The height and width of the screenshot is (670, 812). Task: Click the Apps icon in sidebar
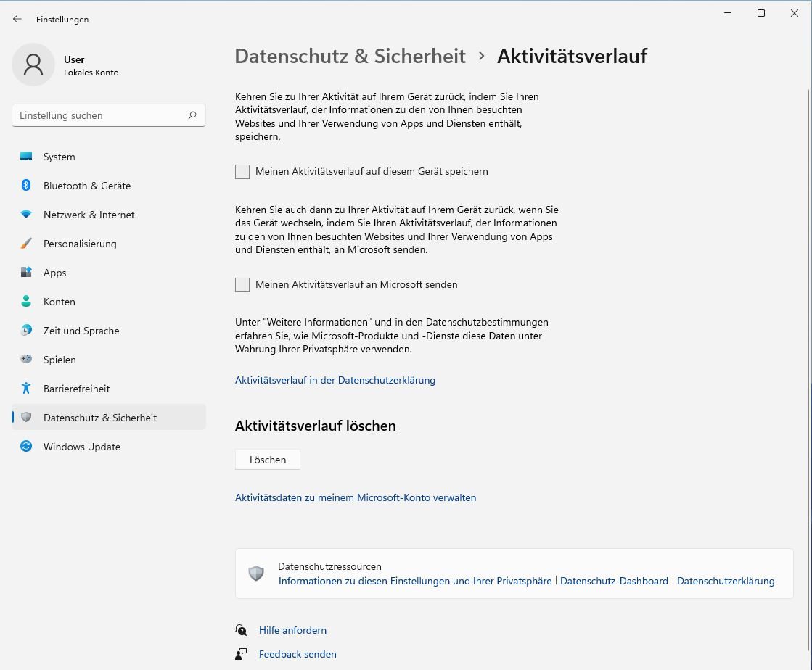pyautogui.click(x=26, y=273)
